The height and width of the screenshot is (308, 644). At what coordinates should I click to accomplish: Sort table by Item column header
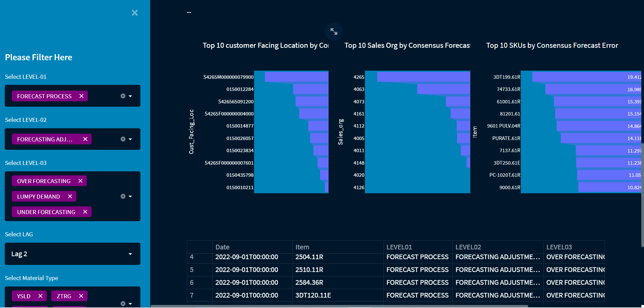point(338,247)
